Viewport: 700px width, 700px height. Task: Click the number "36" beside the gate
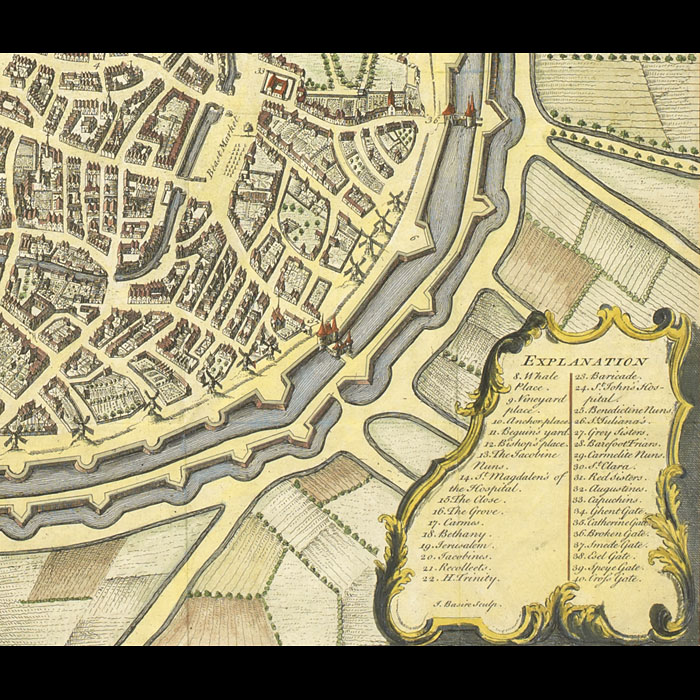point(432,120)
